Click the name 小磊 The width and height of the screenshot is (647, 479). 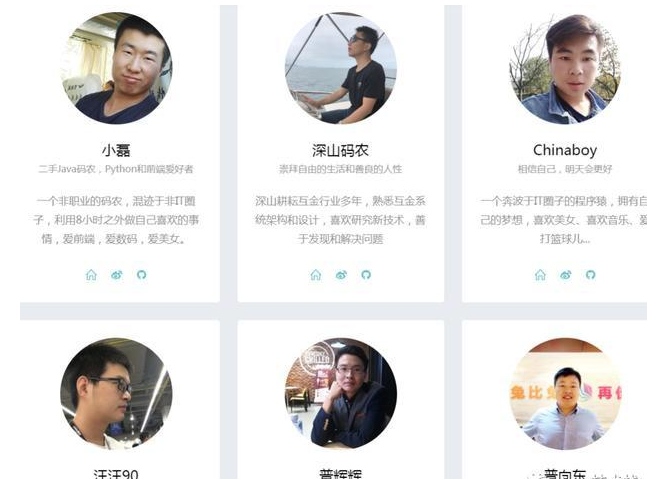(116, 150)
